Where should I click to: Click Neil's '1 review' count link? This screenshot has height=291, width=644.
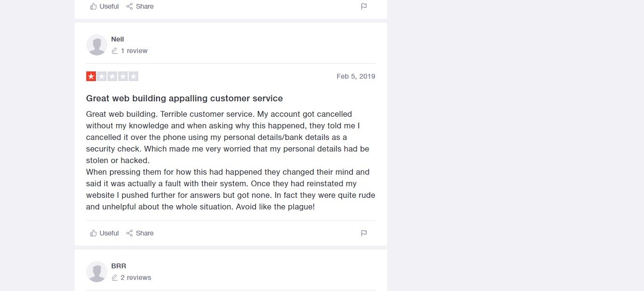[x=134, y=51]
